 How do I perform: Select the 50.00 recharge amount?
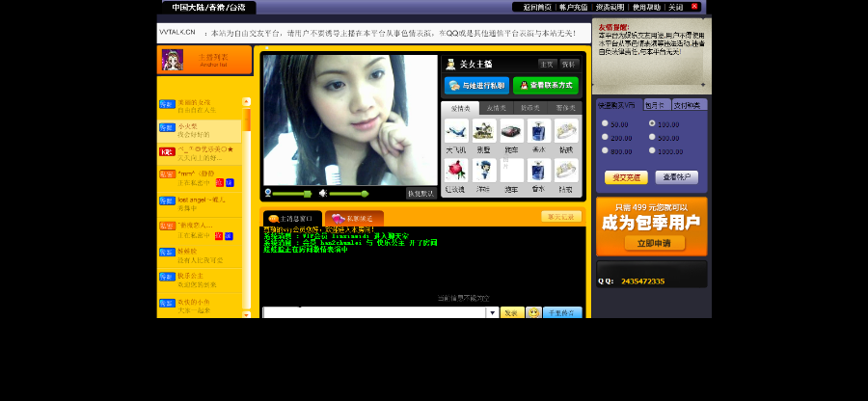[605, 123]
